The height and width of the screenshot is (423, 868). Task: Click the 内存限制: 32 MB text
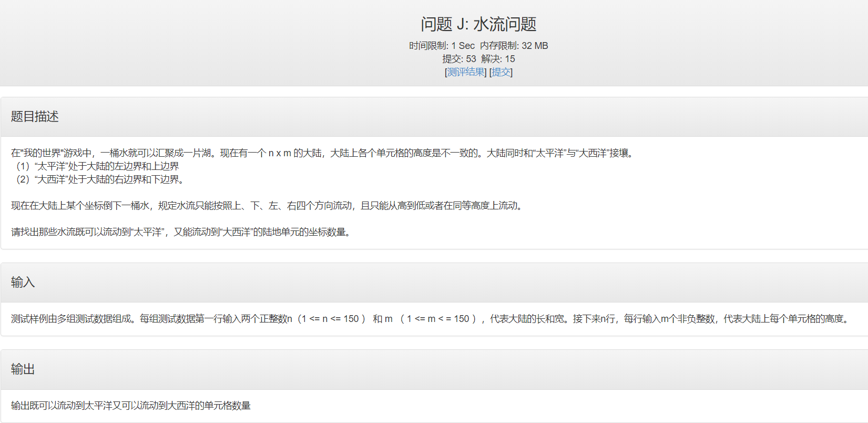coord(514,46)
